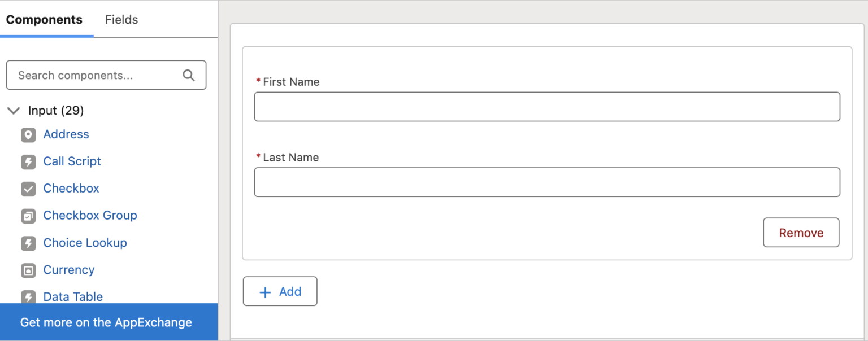Viewport: 868px width, 341px height.
Task: Collapse the Input (29) section
Action: click(x=13, y=111)
